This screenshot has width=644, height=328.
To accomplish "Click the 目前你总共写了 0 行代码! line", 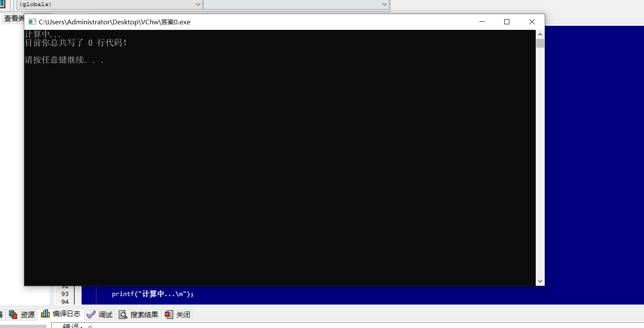I will tap(76, 43).
